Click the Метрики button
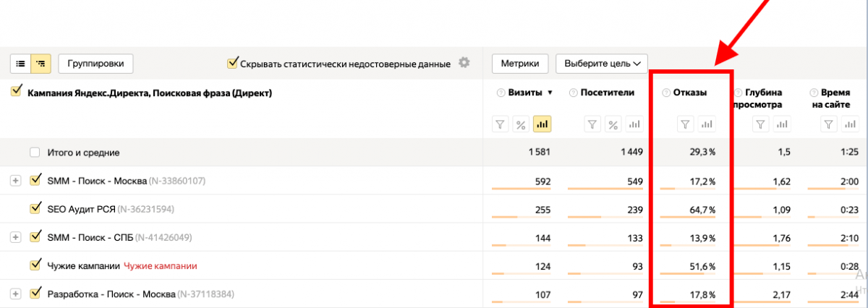This screenshot has width=868, height=308. click(x=520, y=64)
